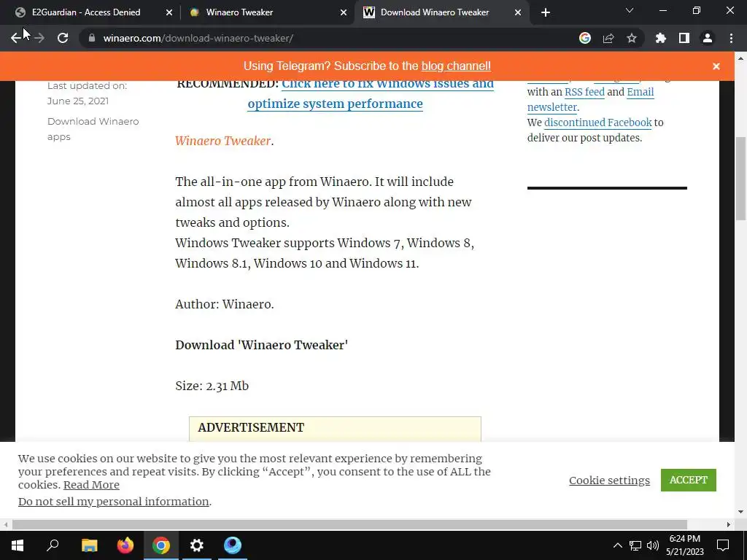747x560 pixels.
Task: Open the notification center icon
Action: pyautogui.click(x=723, y=545)
